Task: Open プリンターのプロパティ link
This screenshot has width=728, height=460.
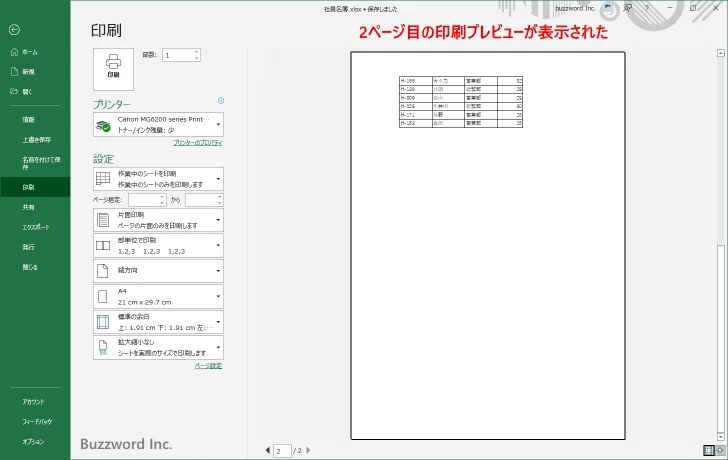Action: click(198, 143)
